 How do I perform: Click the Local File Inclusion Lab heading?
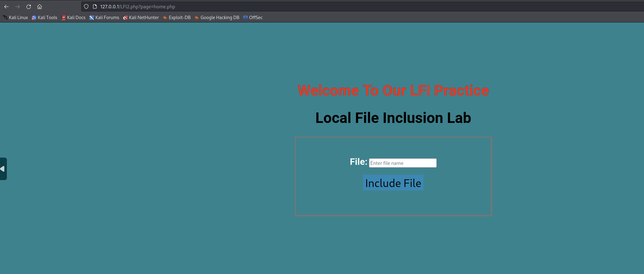pos(393,118)
